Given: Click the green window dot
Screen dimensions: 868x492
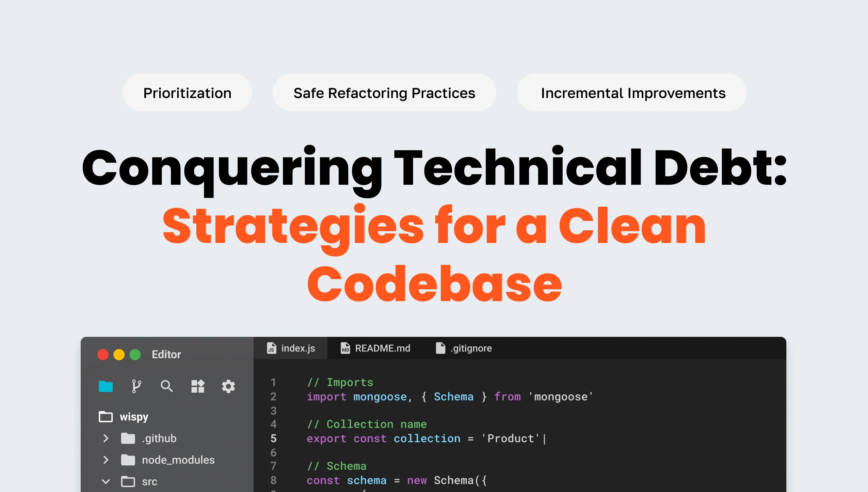Looking at the screenshot, I should [135, 355].
